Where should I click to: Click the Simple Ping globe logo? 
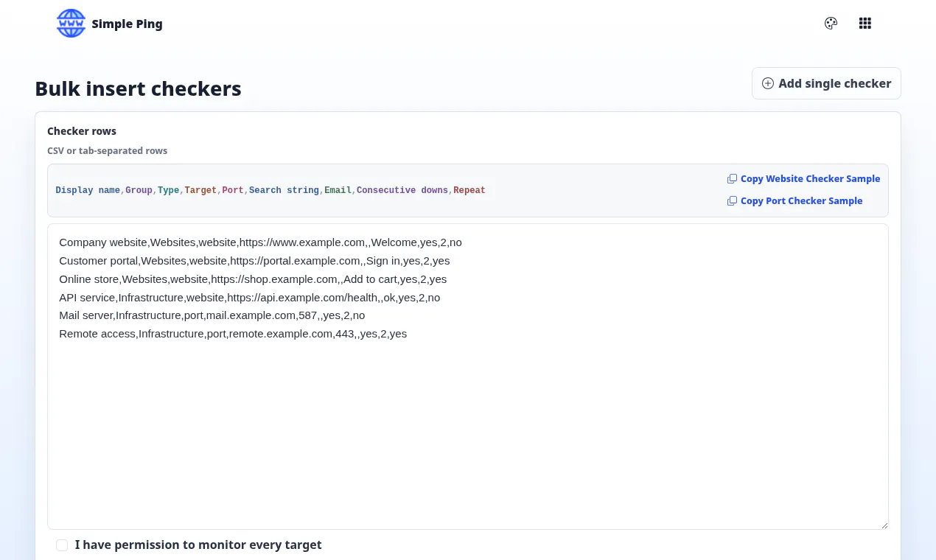coord(71,24)
